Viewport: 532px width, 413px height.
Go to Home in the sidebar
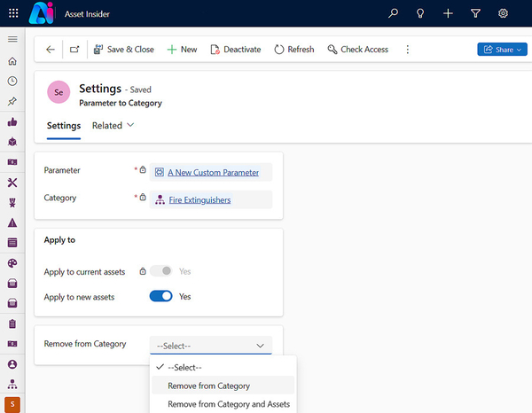click(x=12, y=61)
